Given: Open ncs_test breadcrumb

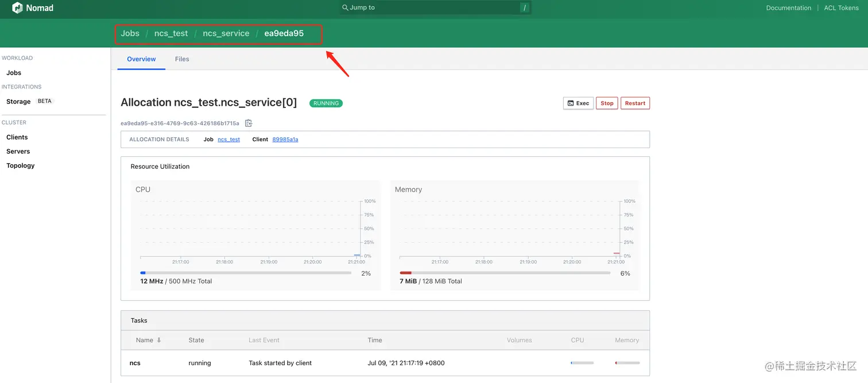Looking at the screenshot, I should click(x=171, y=33).
